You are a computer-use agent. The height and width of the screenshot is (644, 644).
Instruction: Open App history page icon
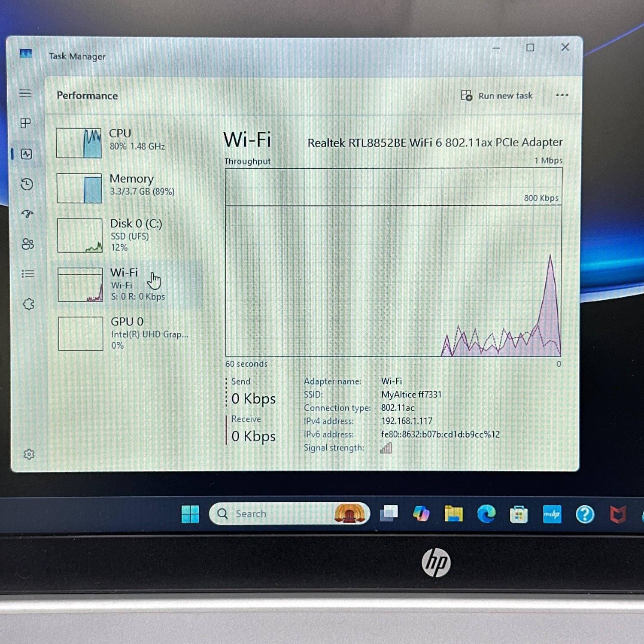point(27,184)
